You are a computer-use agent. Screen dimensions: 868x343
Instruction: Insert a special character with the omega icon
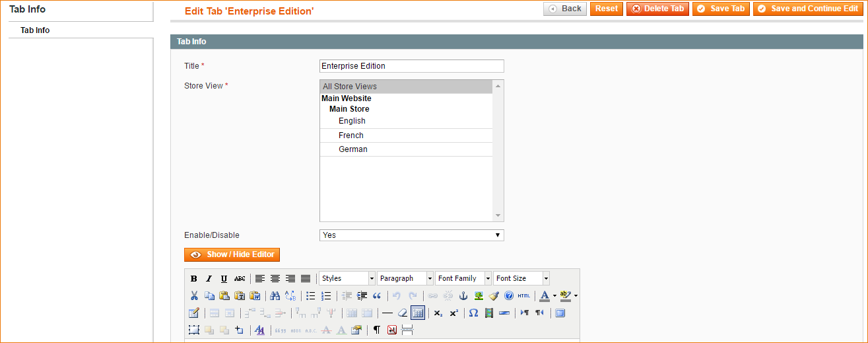(473, 313)
